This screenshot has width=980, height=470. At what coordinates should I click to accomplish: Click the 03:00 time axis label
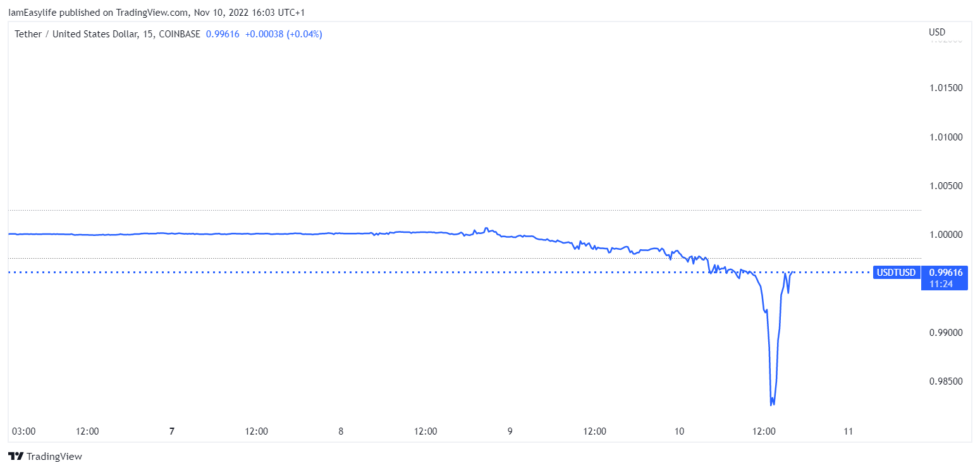point(24,431)
